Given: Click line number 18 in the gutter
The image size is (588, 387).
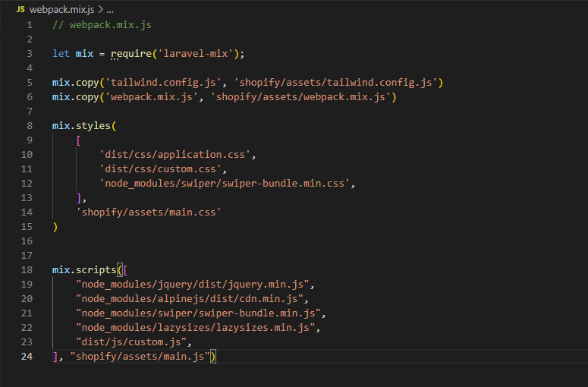Looking at the screenshot, I should tap(27, 270).
